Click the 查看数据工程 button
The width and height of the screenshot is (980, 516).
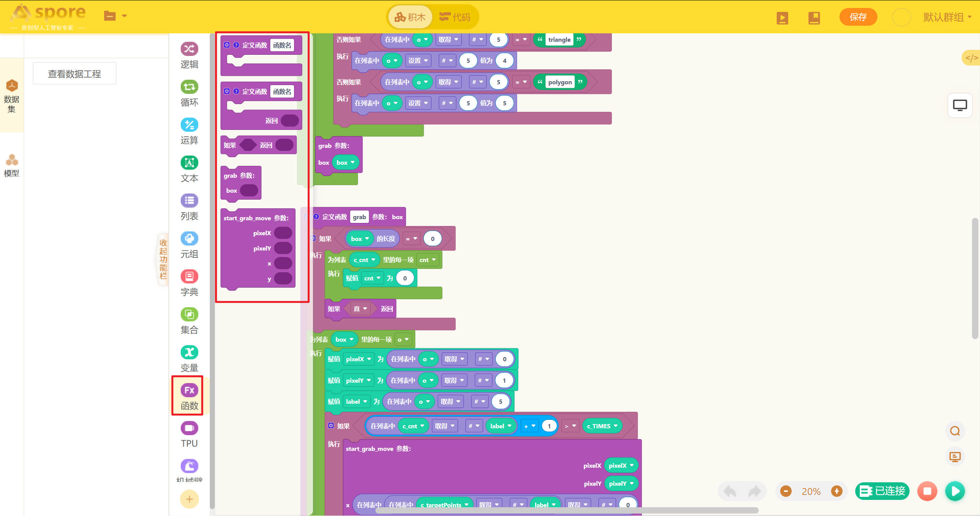point(75,74)
